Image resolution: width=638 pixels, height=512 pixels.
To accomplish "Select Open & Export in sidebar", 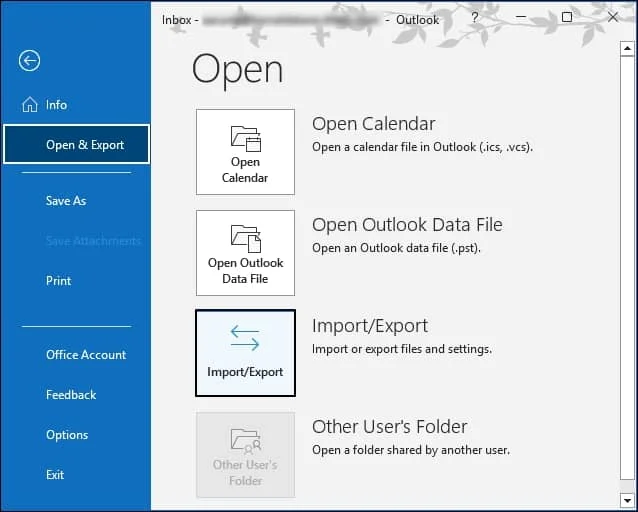I will 76,144.
